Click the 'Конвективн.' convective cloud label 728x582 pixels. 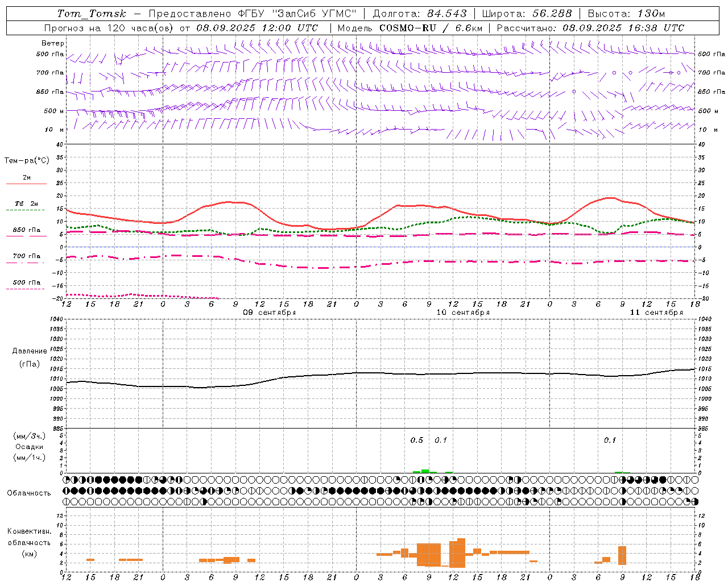[29, 531]
